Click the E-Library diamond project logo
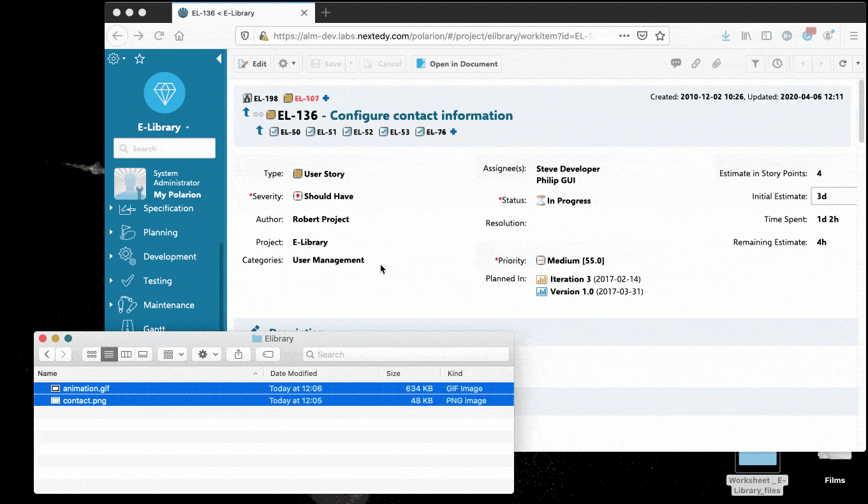 [x=165, y=93]
